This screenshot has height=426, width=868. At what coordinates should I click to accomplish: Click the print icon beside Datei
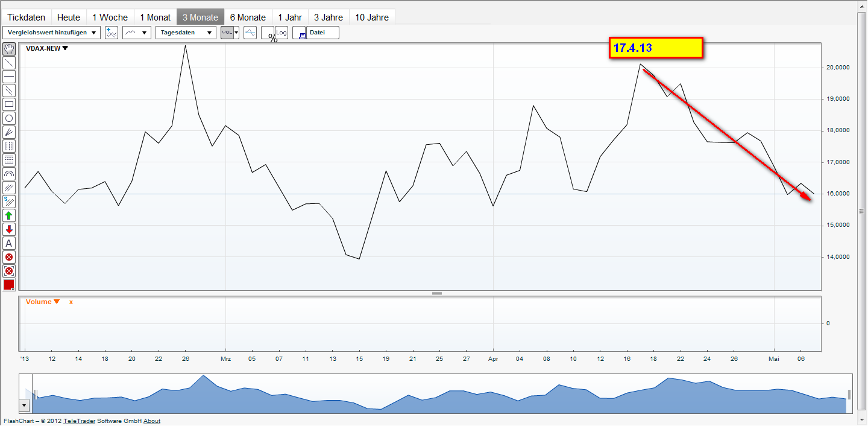[300, 33]
